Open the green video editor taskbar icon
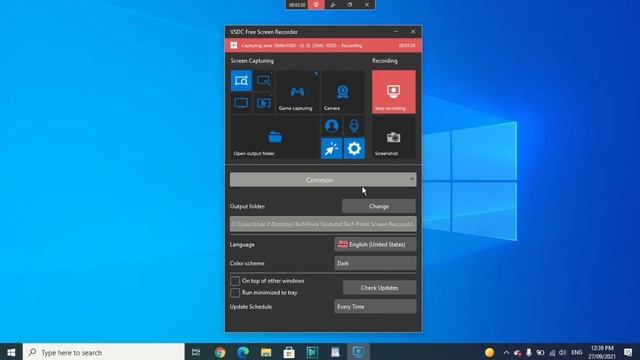Screen dimensions: 640x360 pyautogui.click(x=312, y=352)
